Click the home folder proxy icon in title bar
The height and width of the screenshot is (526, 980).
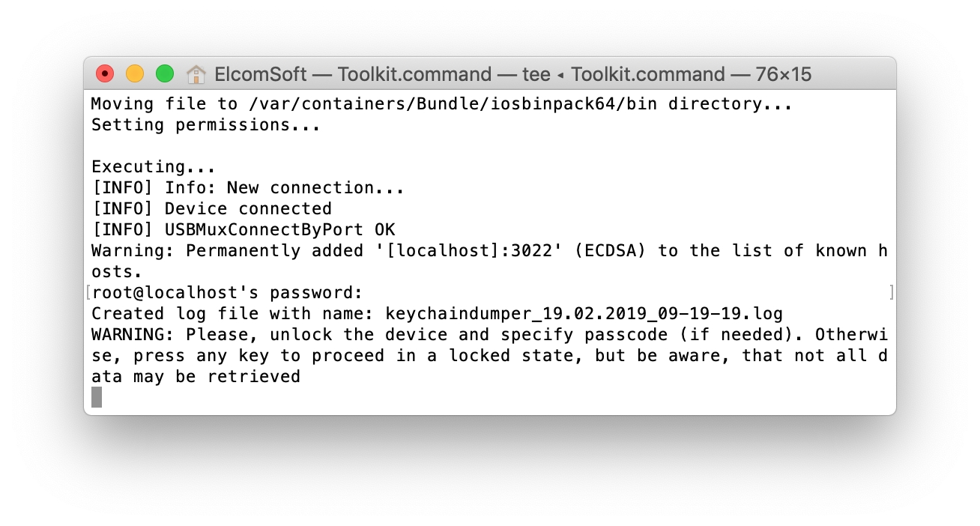click(x=196, y=74)
